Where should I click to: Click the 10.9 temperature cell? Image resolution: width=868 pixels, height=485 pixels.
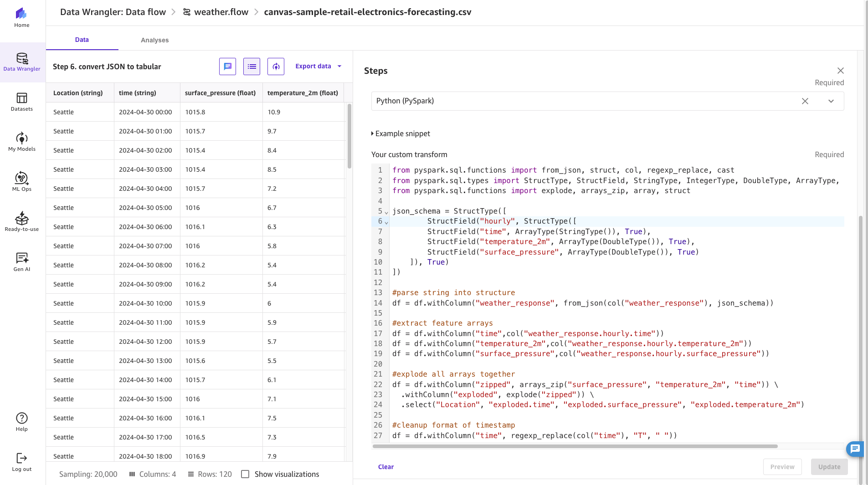point(303,112)
